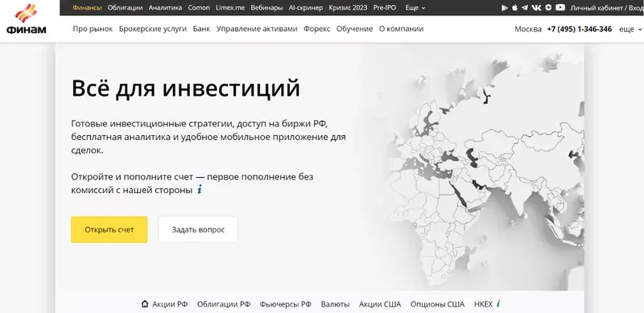Switch to the Фьючерсы РФ tab
644x313 pixels.
tap(286, 304)
